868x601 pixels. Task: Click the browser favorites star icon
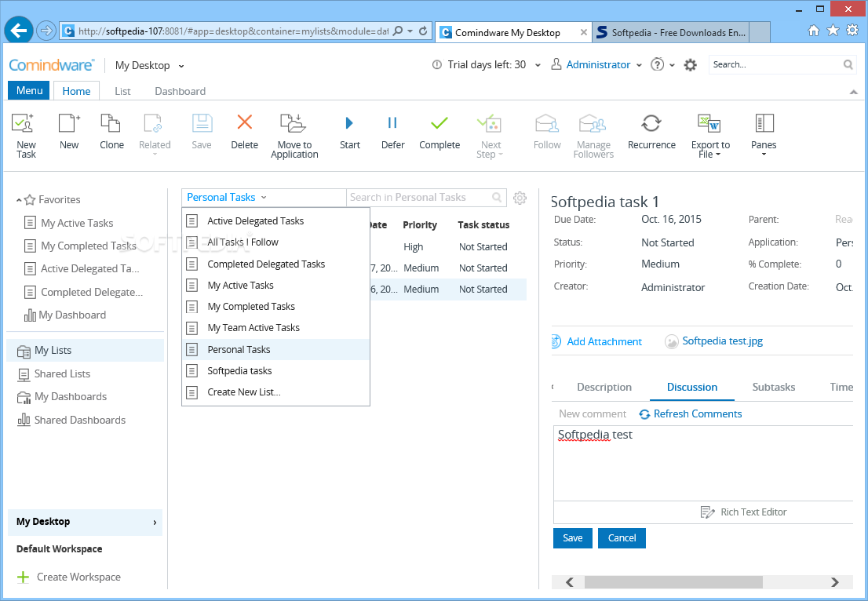coord(833,31)
